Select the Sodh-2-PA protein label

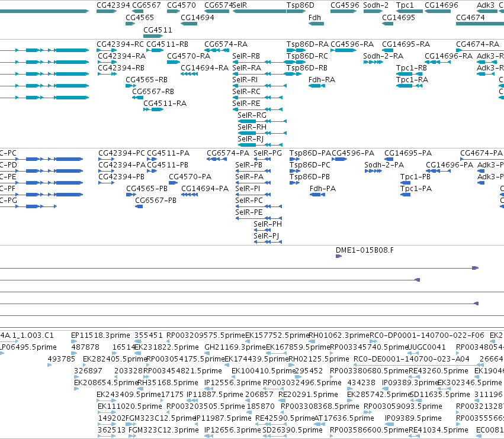pos(384,165)
